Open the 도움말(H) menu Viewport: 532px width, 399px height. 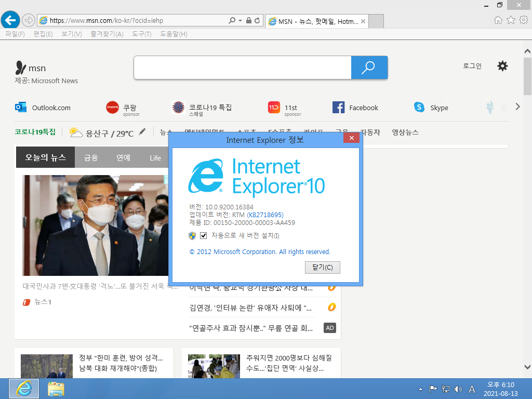pos(174,34)
